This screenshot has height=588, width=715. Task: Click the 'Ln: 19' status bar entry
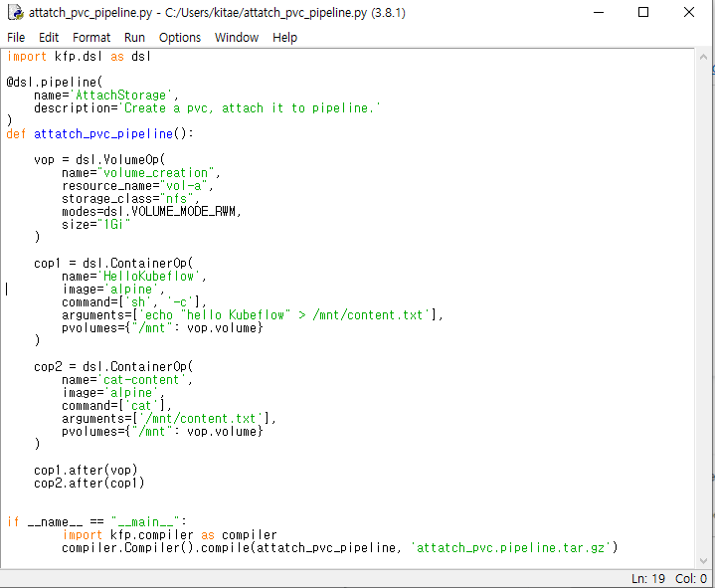point(648,579)
